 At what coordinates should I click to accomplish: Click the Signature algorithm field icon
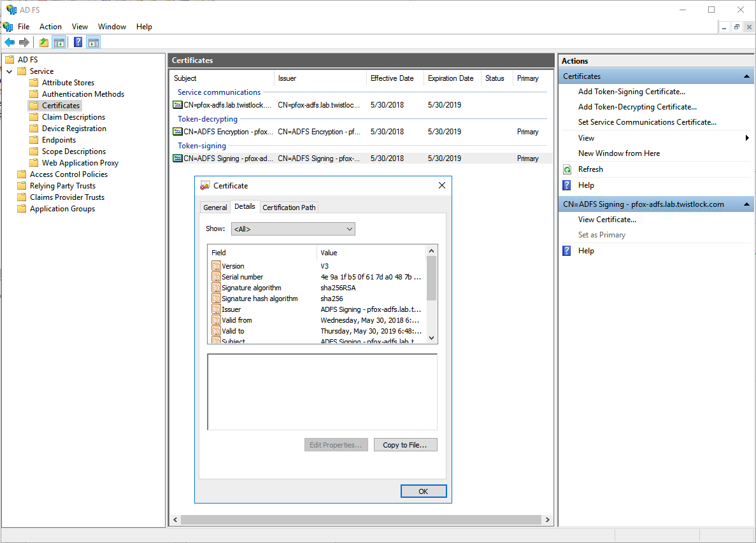216,288
